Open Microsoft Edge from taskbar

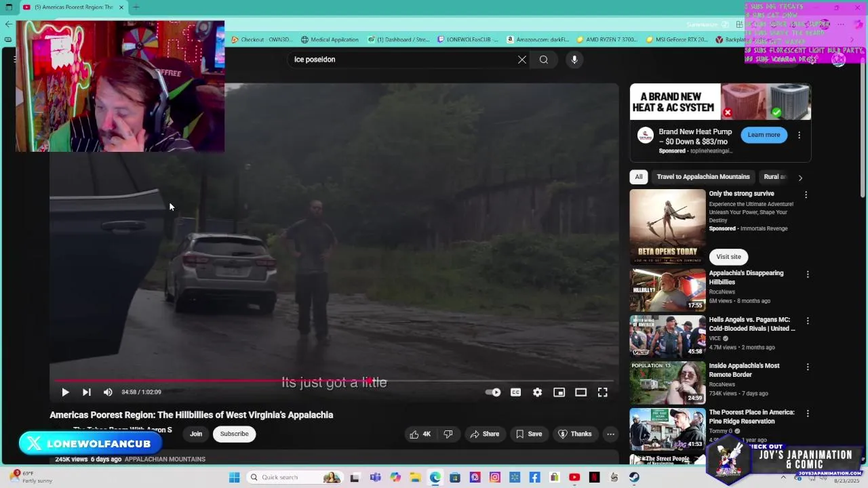pyautogui.click(x=435, y=477)
